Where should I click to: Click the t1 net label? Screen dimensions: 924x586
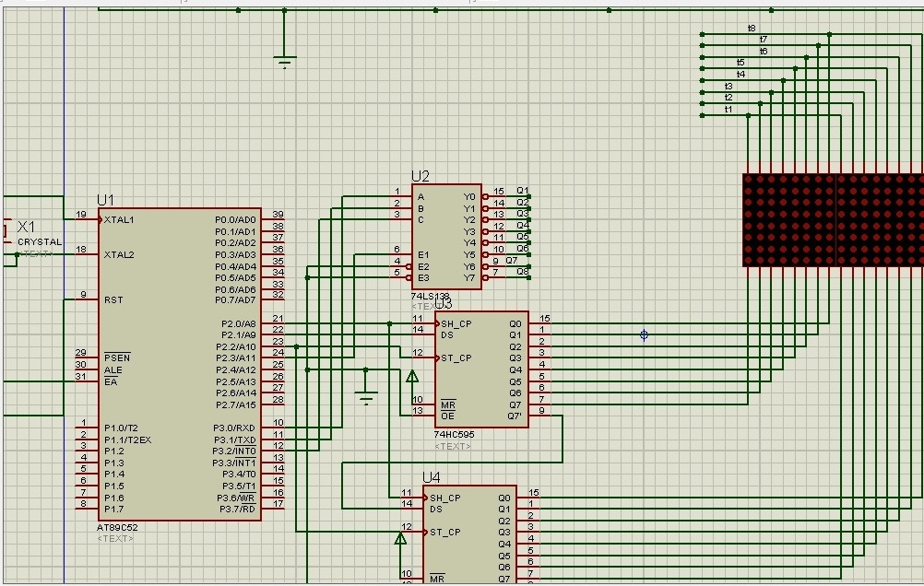pos(729,109)
